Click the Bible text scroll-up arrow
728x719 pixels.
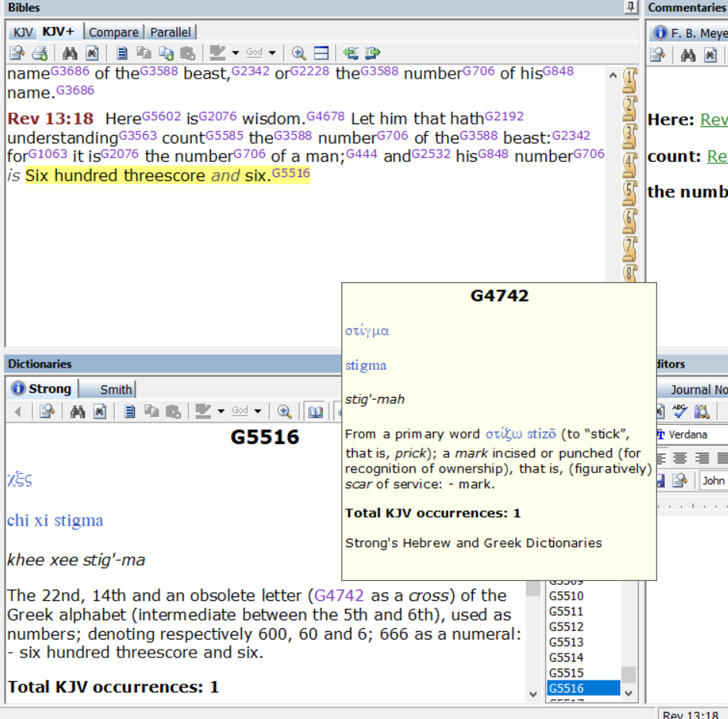click(613, 75)
